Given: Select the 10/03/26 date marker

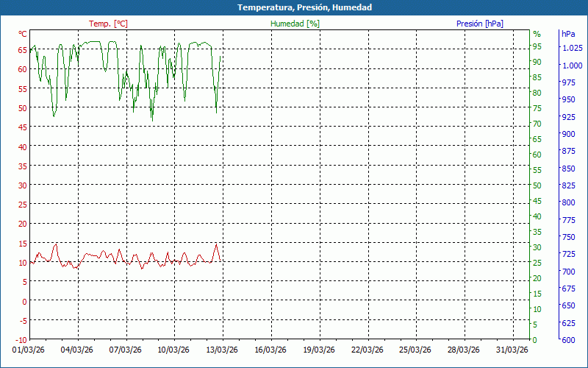Looking at the screenshot, I should pos(173,350).
